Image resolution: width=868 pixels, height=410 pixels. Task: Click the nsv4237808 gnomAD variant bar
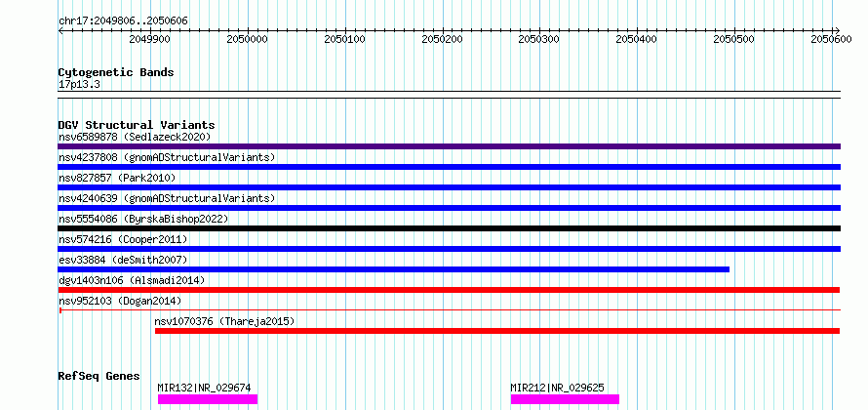[x=449, y=167]
